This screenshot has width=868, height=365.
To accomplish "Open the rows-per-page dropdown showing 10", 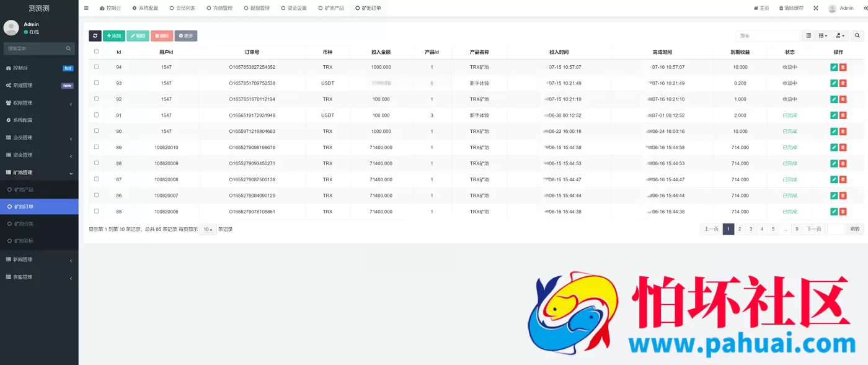I will [x=208, y=229].
